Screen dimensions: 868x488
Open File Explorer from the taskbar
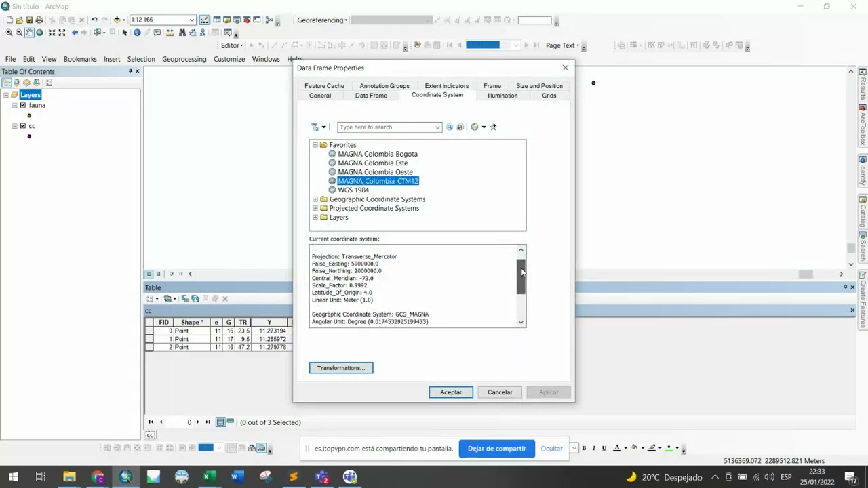[x=69, y=476]
